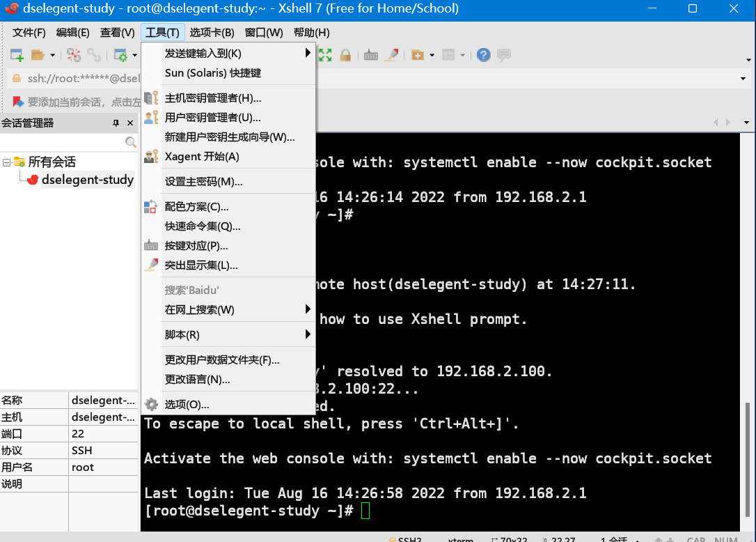
Task: Click the Reconnect link icon
Action: [93, 55]
